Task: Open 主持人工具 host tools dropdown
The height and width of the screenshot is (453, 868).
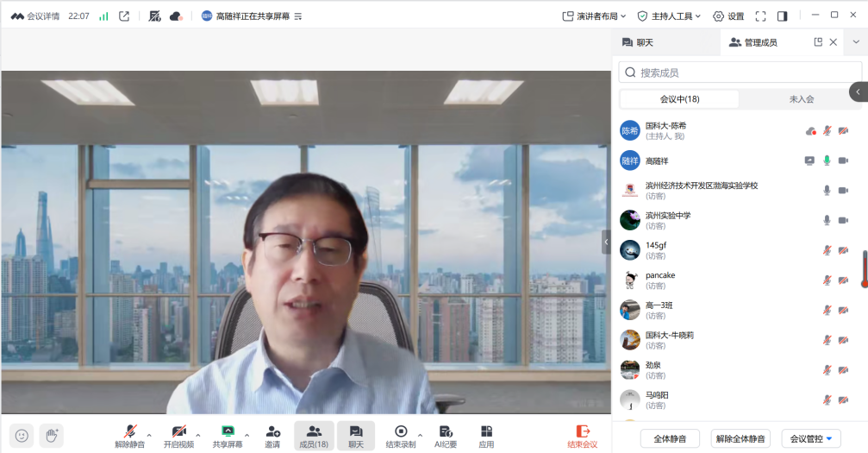Action: click(x=668, y=16)
